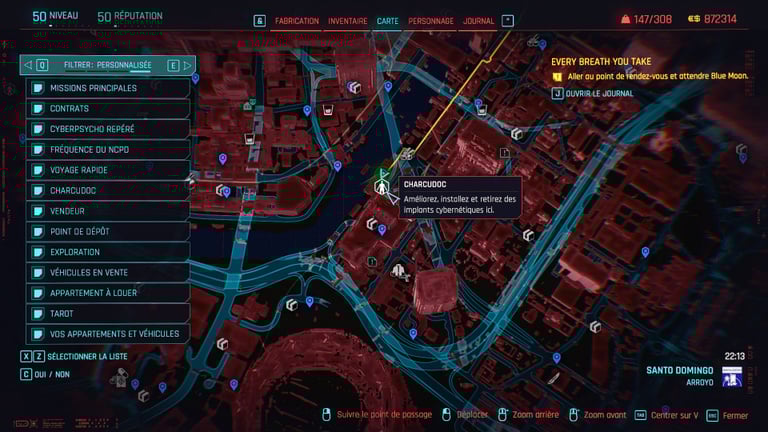The image size is (768, 432).
Task: Click the melee weapon vendor knife icon
Action: (553, 378)
